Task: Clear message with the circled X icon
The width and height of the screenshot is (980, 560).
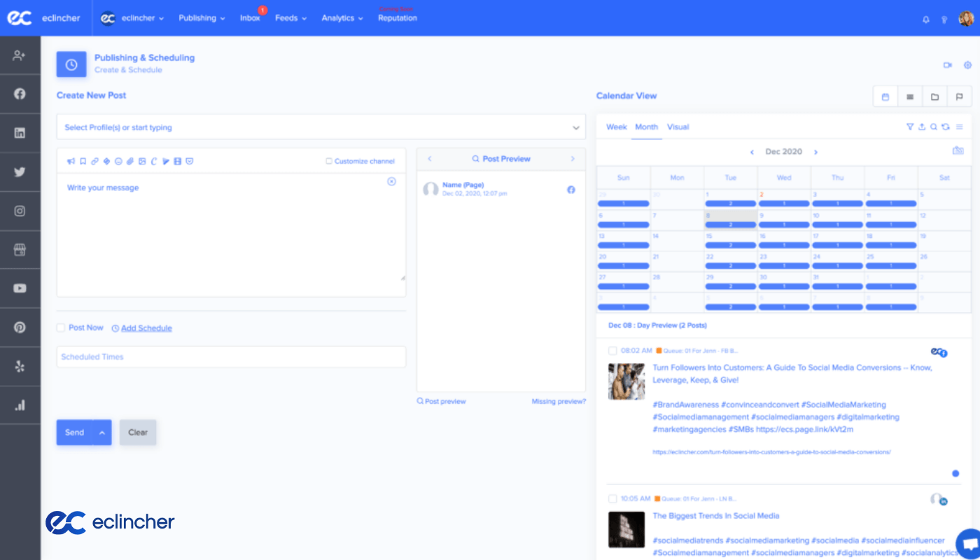Action: pos(391,181)
